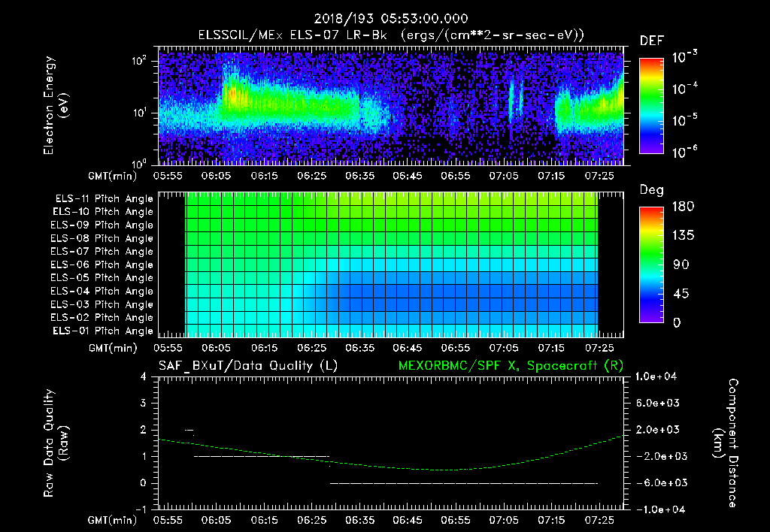Click the Raw Data Quality (Raw) axis title

56,443
